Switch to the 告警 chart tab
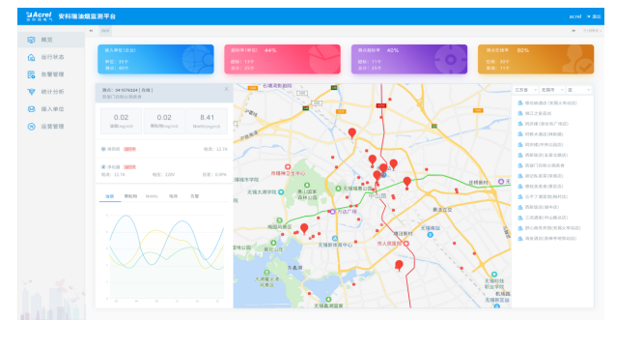The height and width of the screenshot is (350, 644). pyautogui.click(x=195, y=196)
